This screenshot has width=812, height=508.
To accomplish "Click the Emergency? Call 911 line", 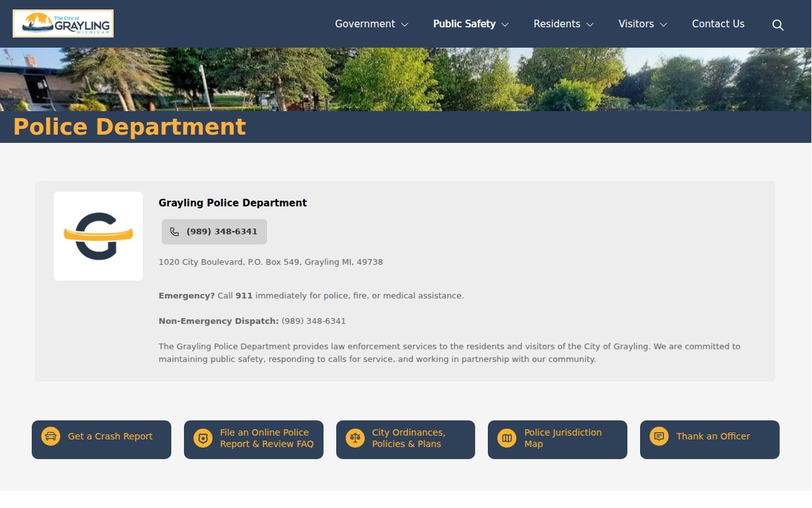I will tap(311, 296).
